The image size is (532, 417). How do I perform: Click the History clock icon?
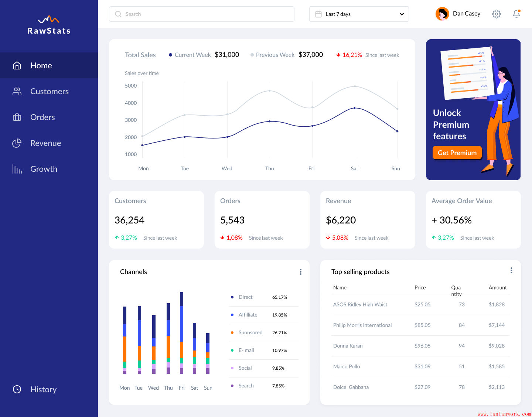17,389
